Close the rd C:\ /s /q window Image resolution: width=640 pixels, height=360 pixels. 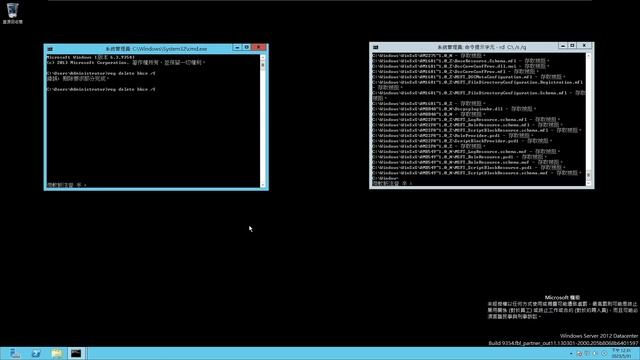pyautogui.click(x=584, y=46)
